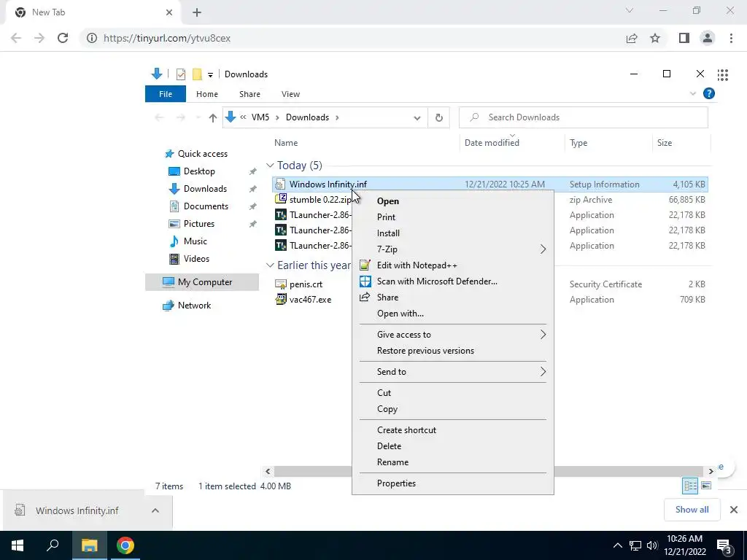Open the File ribbon tab
Viewport: 747px width, 560px height.
pos(166,94)
